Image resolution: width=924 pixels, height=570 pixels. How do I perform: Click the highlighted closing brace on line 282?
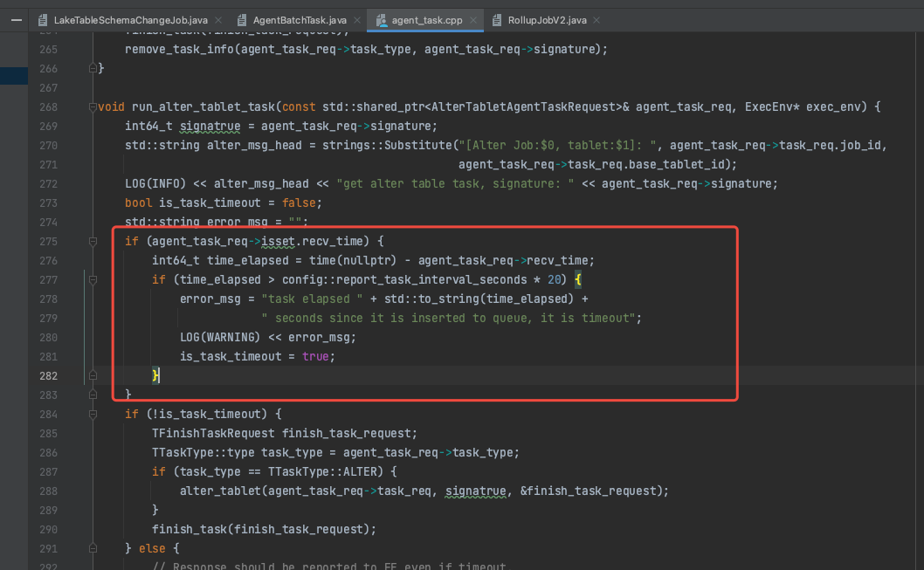[x=155, y=375]
